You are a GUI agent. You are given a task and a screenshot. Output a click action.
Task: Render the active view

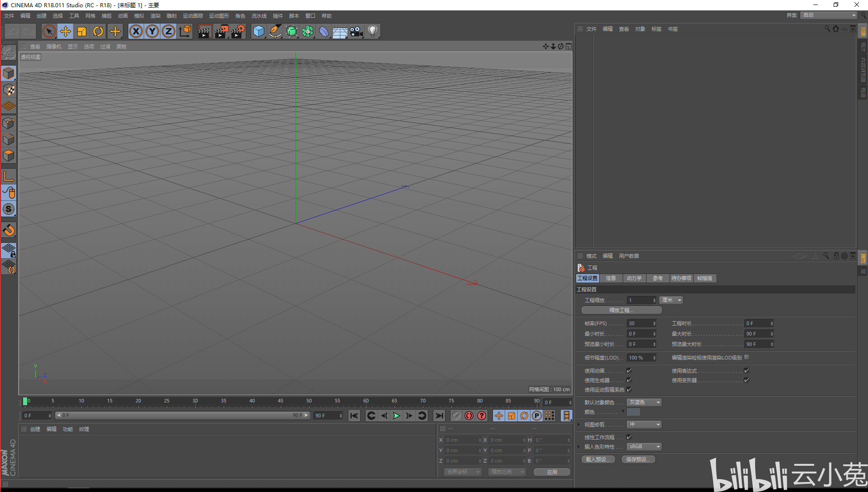(x=205, y=31)
